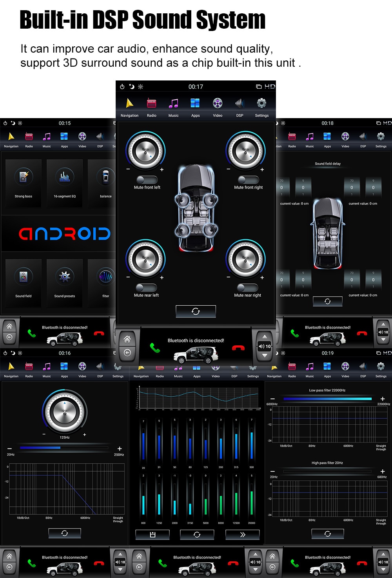Go to next EQ page with double chevron

coord(243,534)
